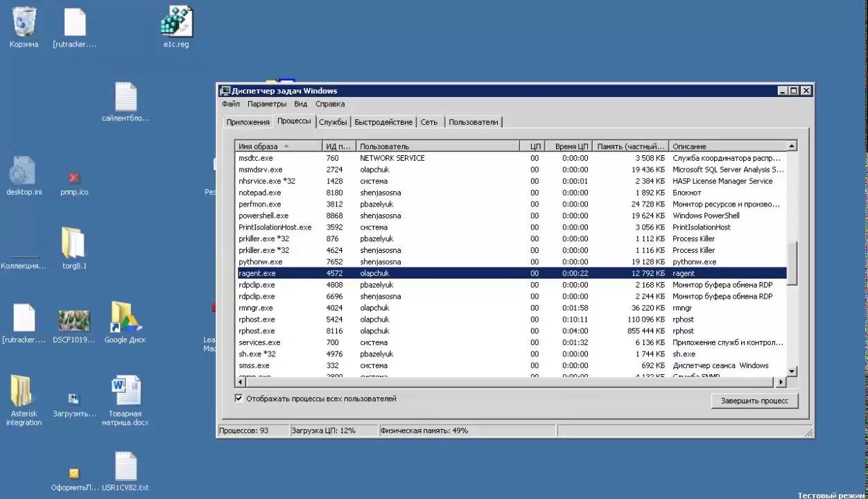Image resolution: width=868 pixels, height=499 pixels.
Task: Click the horizontal scrollbar left arrow
Action: click(x=241, y=382)
